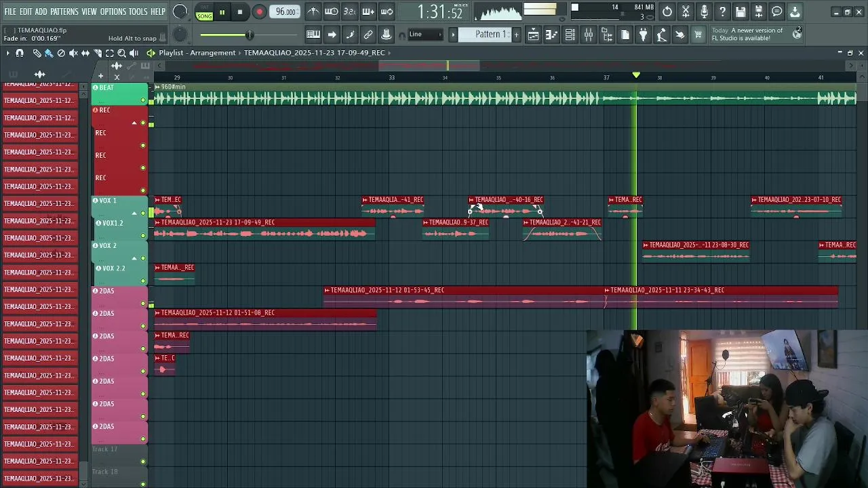The image size is (868, 488).
Task: Add a new pattern with plus button
Action: (516, 35)
